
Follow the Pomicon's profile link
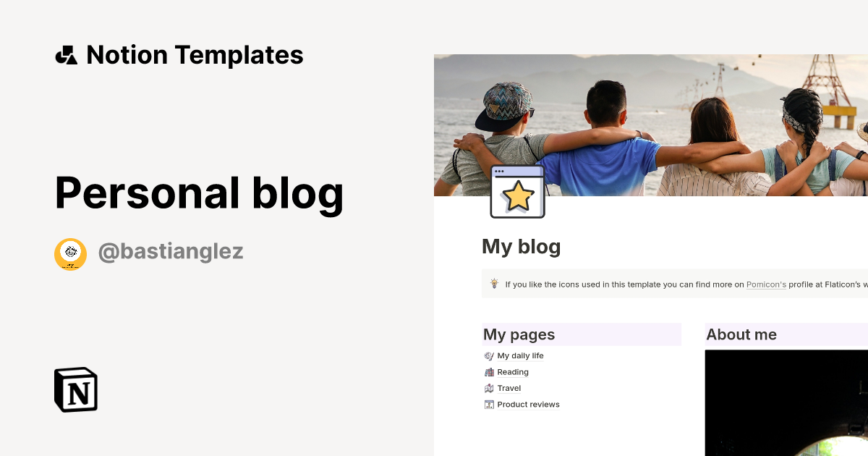click(766, 284)
